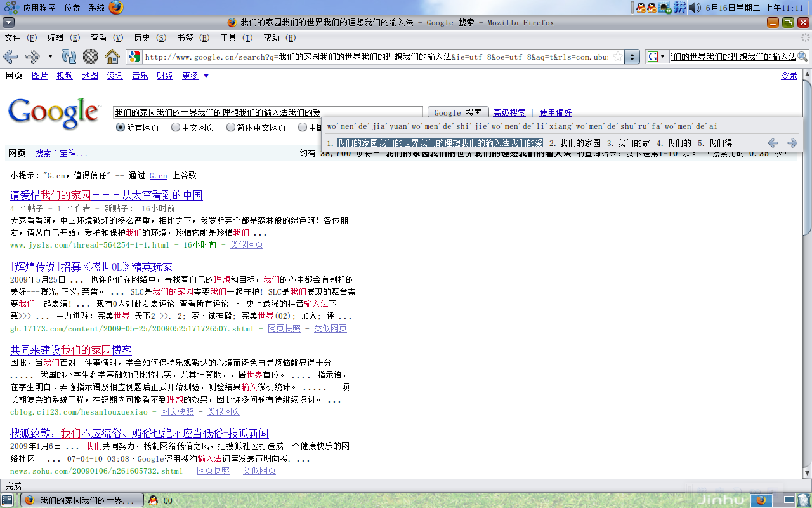This screenshot has height=508, width=812.
Task: Click the 拼 input method tray icon
Action: [x=679, y=8]
